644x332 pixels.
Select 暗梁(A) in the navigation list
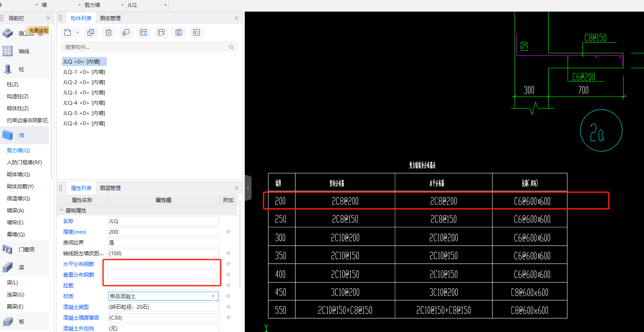(15, 211)
